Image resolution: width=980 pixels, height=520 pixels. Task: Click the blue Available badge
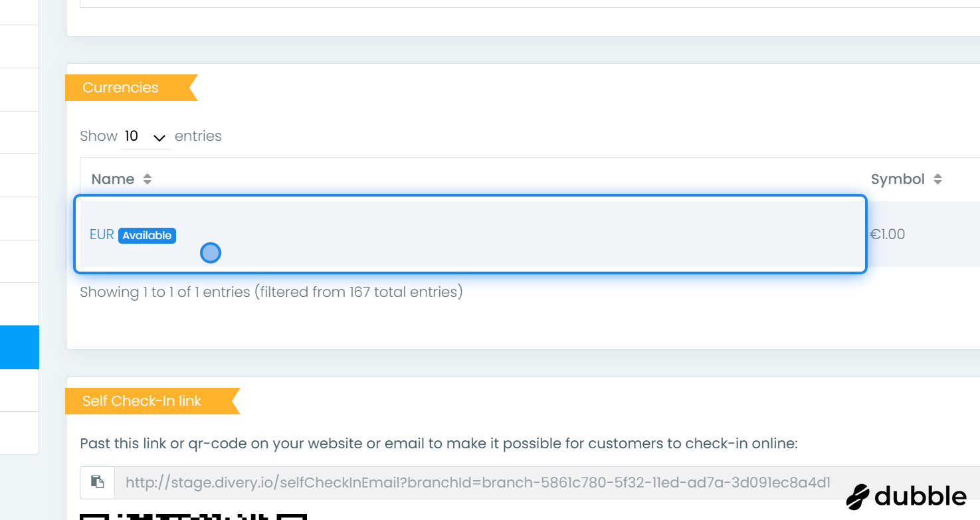pos(147,236)
